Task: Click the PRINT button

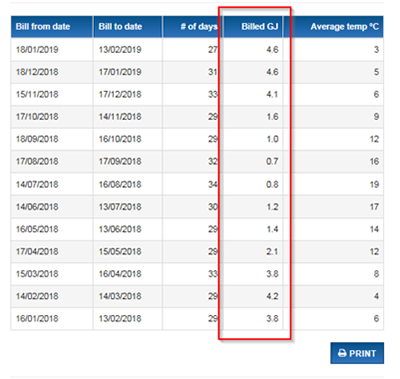Action: click(x=357, y=353)
